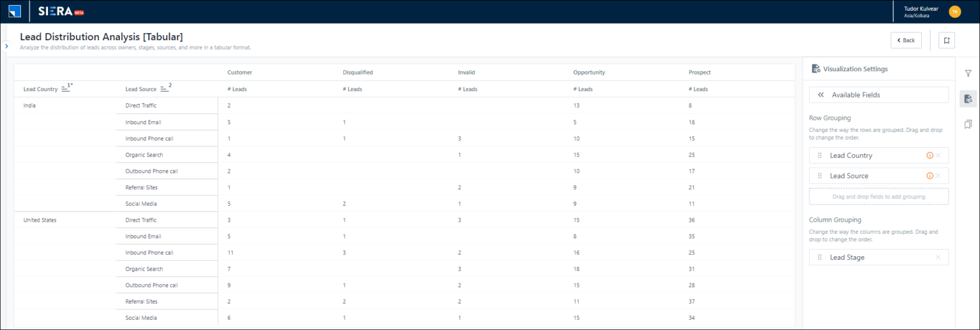Click the Lead Stage drag handle
The image size is (980, 330).
tap(820, 257)
